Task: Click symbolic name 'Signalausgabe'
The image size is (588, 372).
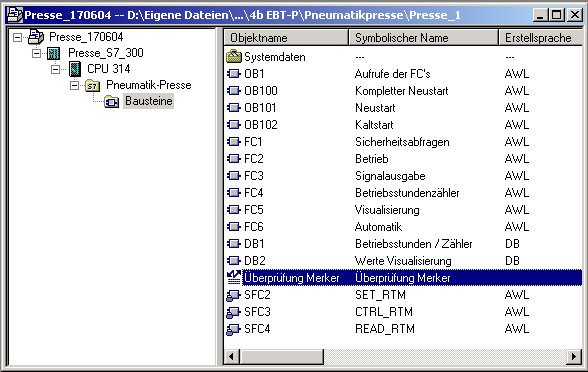Action: tap(390, 176)
